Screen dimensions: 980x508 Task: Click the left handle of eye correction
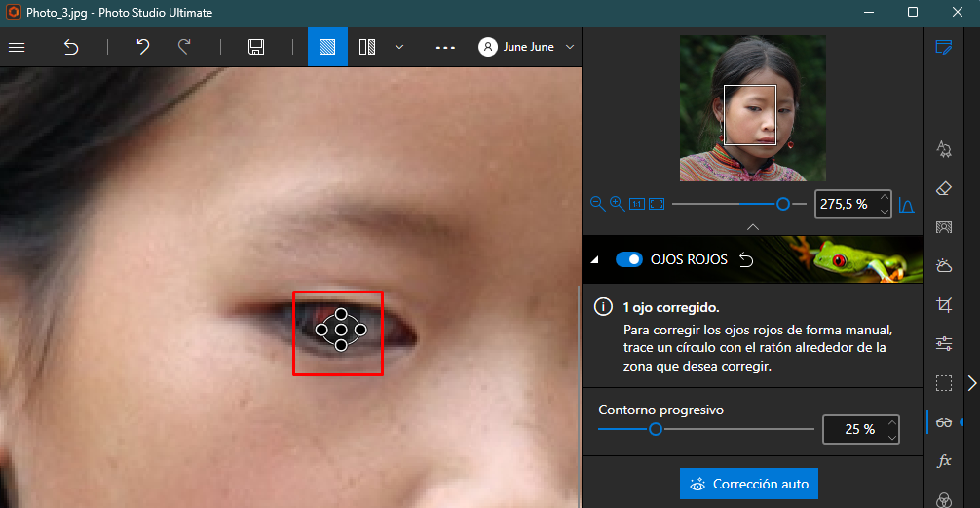pos(321,329)
